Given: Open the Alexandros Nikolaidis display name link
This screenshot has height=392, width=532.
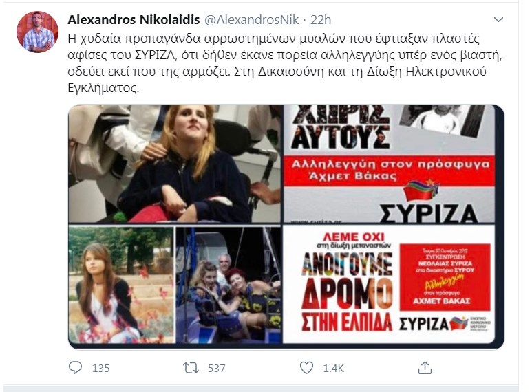Looking at the screenshot, I should tap(134, 20).
